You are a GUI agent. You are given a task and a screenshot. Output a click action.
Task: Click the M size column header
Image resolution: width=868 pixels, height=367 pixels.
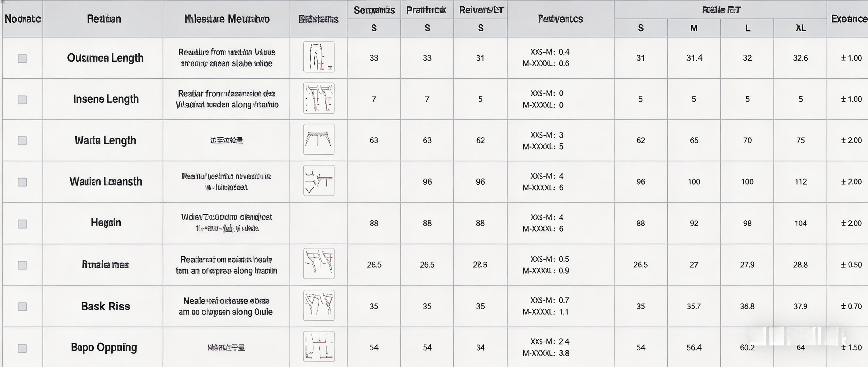(x=694, y=28)
